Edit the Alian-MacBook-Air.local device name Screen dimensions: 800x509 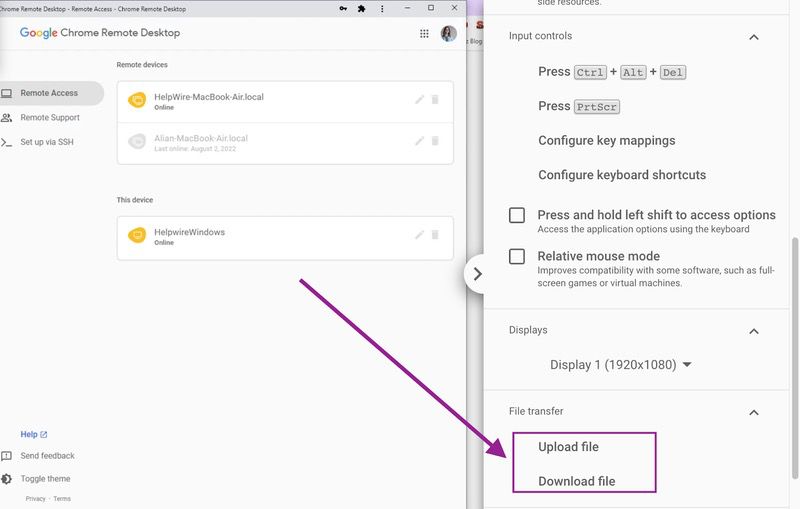(x=419, y=141)
